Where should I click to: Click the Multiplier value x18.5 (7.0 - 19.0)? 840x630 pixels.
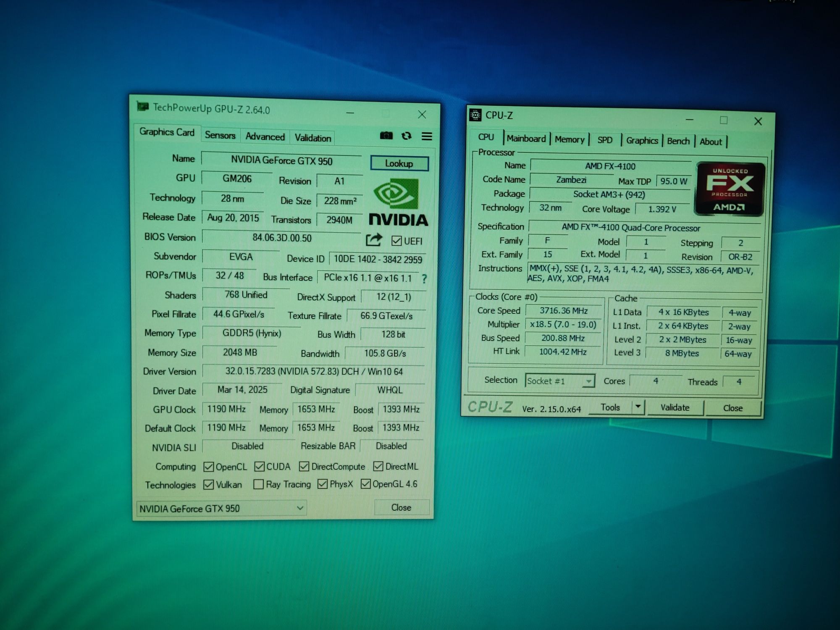pos(563,324)
